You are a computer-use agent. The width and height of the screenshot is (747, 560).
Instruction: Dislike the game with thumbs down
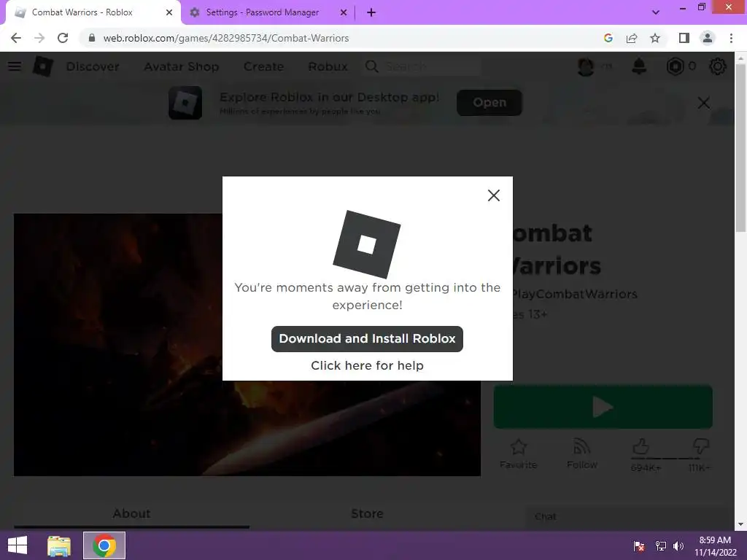(700, 447)
